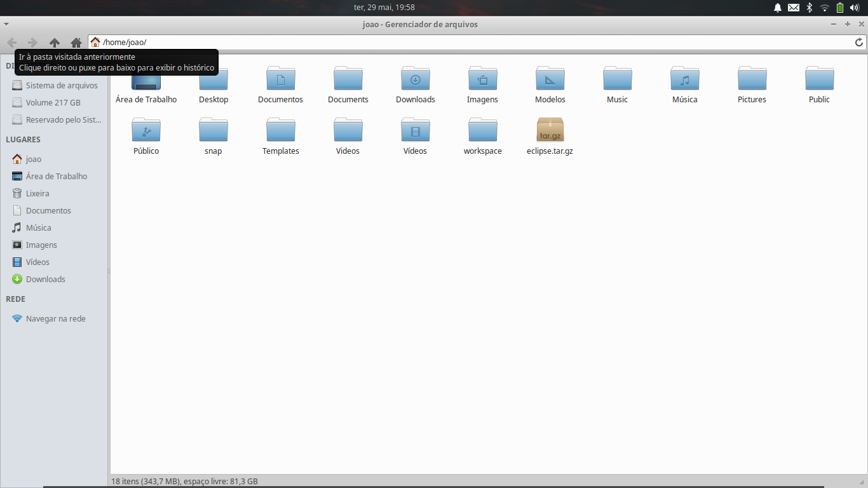Select the Música folder in file view
868x488 pixels.
tap(685, 86)
